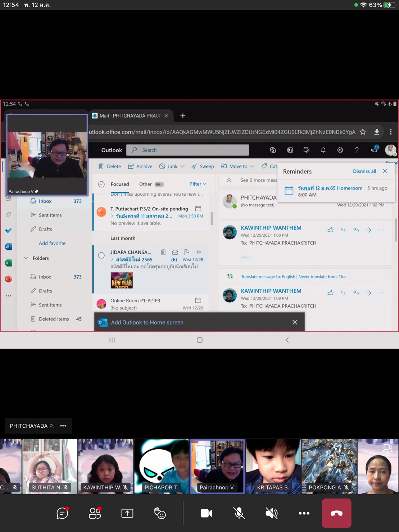The height and width of the screenshot is (532, 399).
Task: Open raise hand reactions icon
Action: 160,513
